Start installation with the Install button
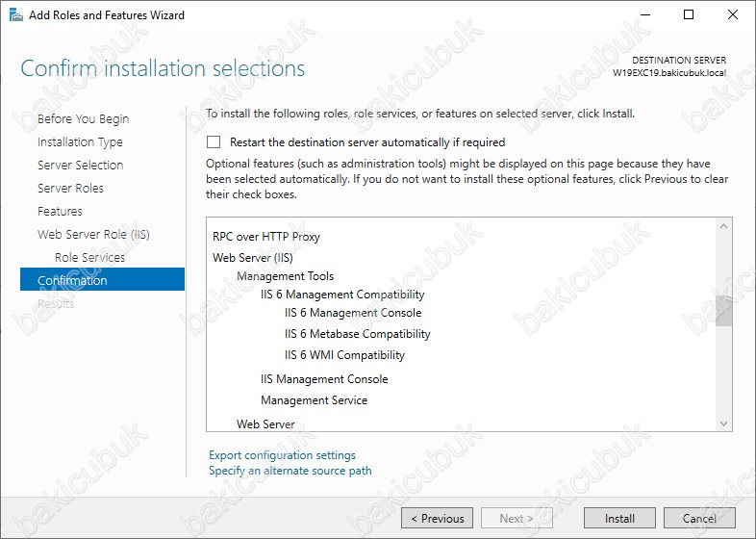This screenshot has width=756, height=539. [619, 518]
